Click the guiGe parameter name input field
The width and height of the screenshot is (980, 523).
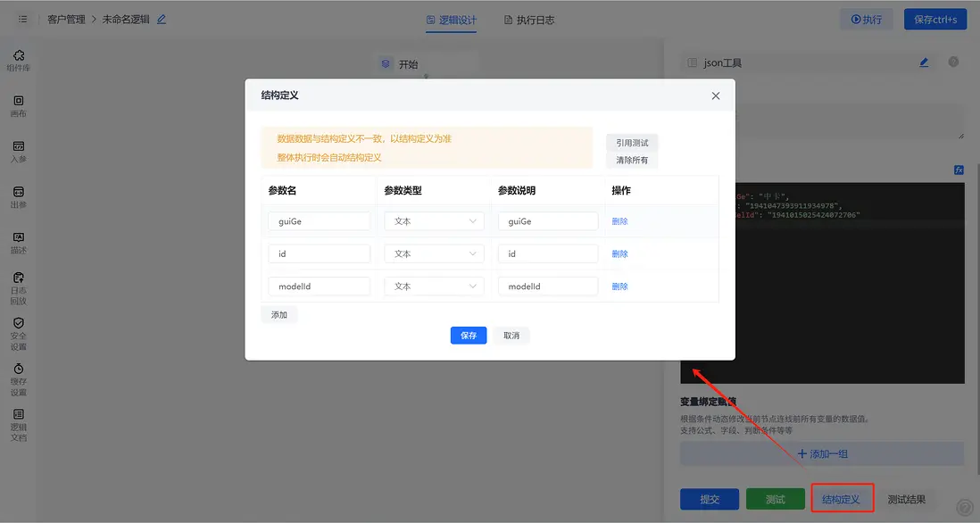320,220
